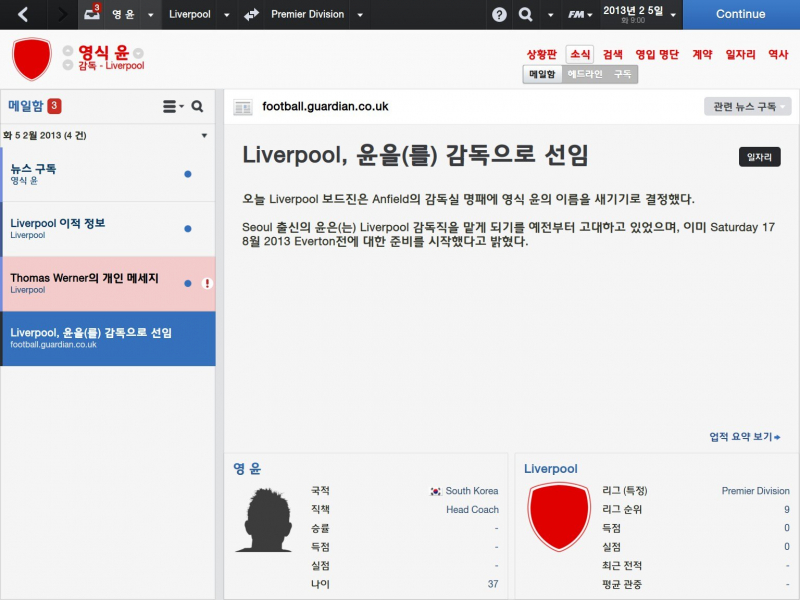Click the 영 윤 name in top bar
Viewport: 800px width, 600px height.
coord(123,14)
